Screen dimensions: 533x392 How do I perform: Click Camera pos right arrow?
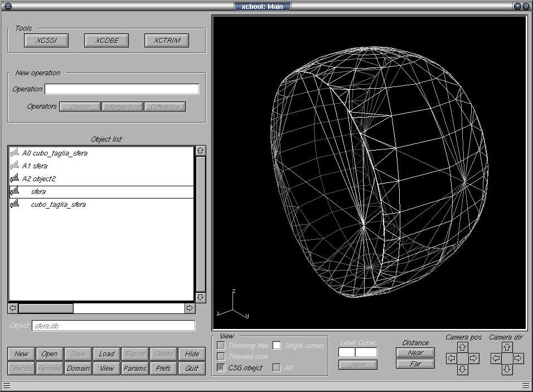pos(473,359)
